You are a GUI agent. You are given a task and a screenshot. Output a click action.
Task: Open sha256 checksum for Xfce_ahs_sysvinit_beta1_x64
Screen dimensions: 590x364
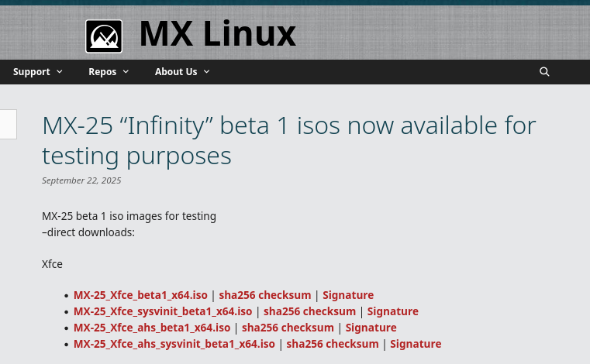(333, 344)
